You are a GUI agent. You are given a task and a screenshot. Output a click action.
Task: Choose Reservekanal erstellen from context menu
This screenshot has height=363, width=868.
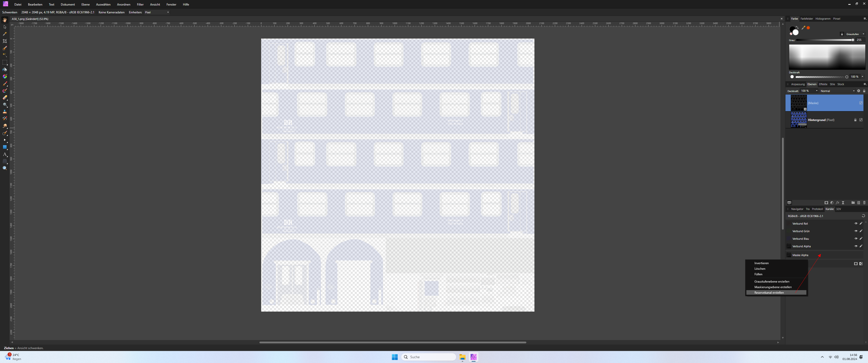(x=769, y=293)
